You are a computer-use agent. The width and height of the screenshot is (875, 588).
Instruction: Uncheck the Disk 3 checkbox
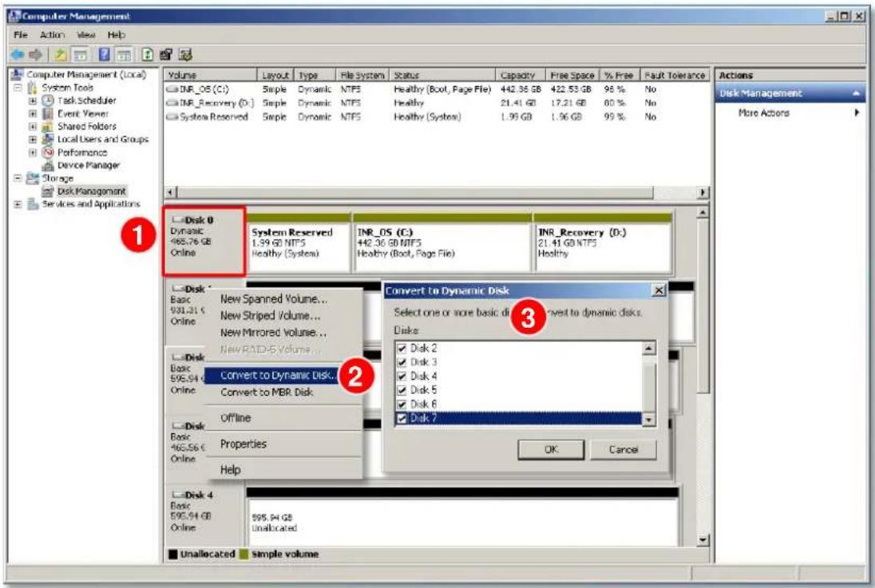(402, 362)
